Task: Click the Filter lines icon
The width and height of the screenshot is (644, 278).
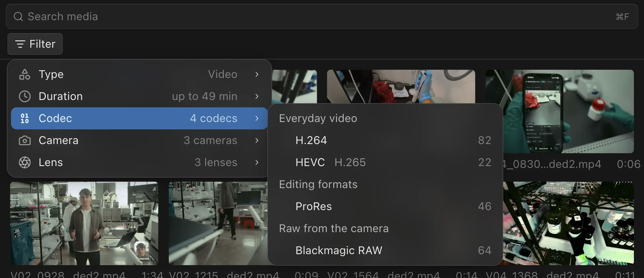Action: [20, 44]
